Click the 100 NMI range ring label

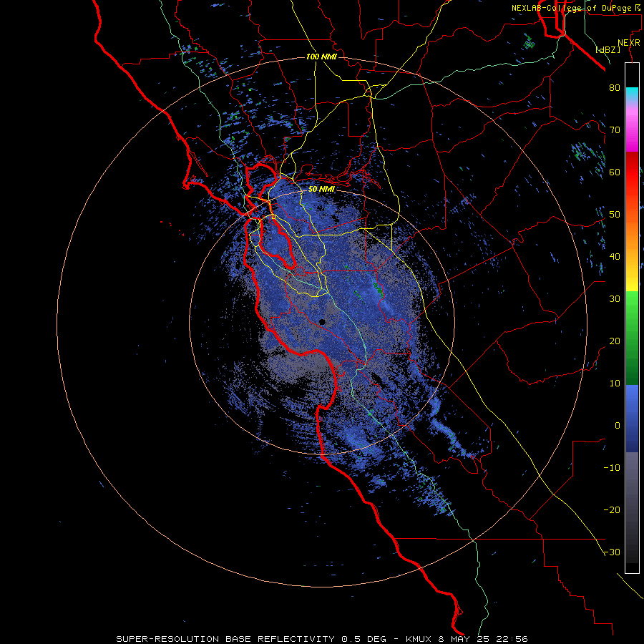[321, 57]
